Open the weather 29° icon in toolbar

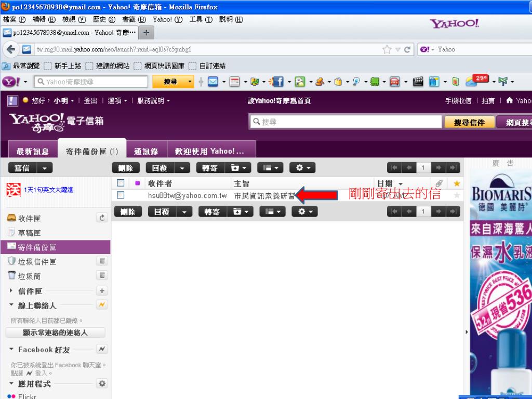point(477,80)
